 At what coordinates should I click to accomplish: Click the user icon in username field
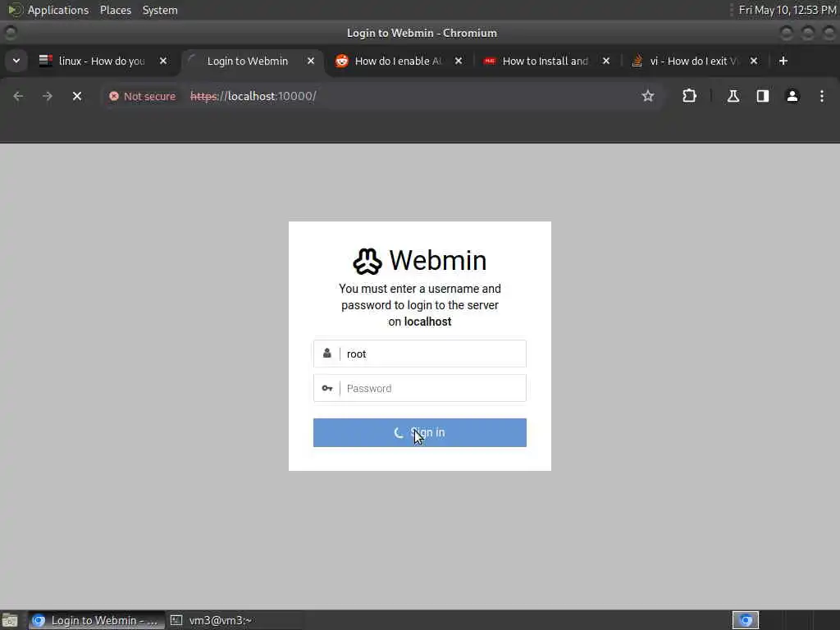[326, 353]
